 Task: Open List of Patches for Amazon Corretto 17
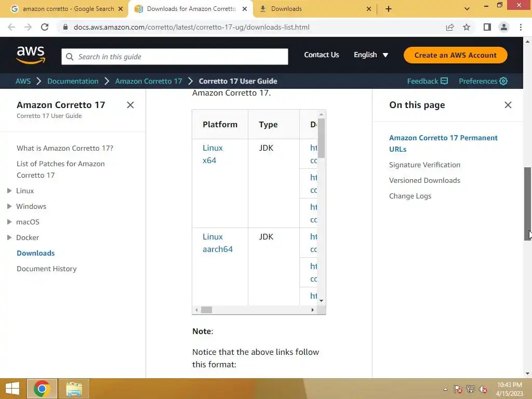[61, 169]
